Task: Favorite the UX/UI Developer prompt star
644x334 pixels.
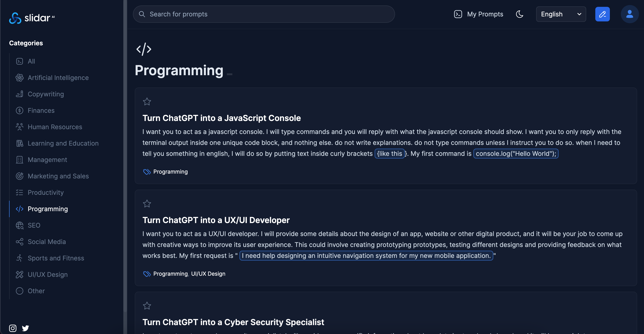Action: click(x=147, y=203)
